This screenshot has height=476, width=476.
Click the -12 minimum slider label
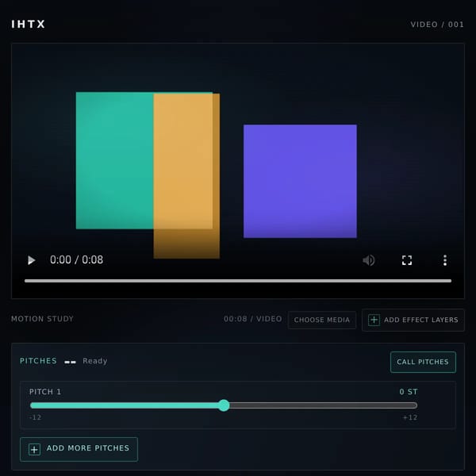(35, 417)
